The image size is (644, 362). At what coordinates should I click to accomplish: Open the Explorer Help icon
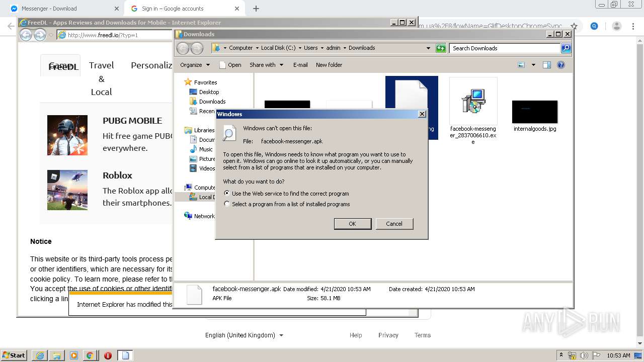(x=561, y=65)
